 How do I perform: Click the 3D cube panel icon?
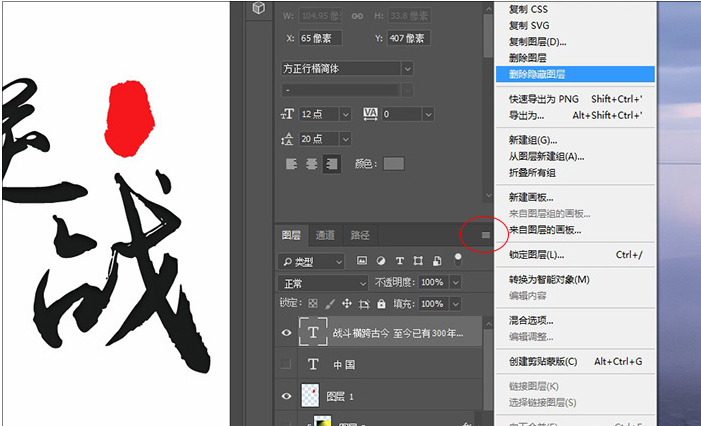click(258, 8)
